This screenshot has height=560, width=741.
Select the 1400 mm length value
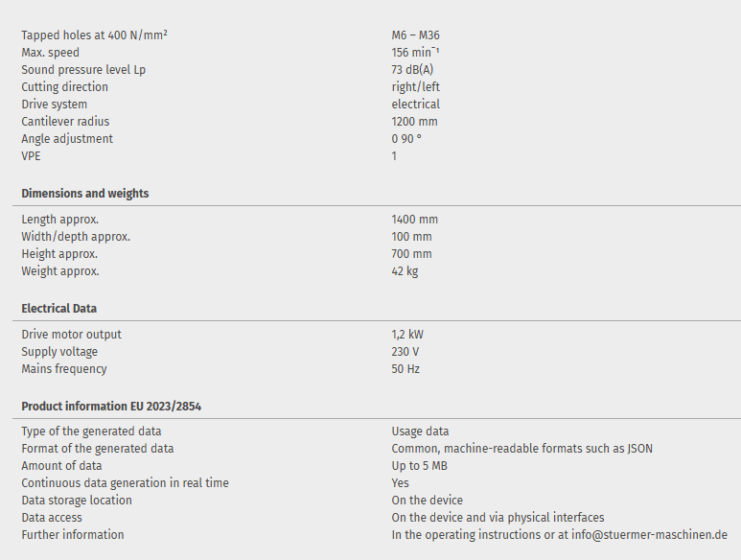414,220
